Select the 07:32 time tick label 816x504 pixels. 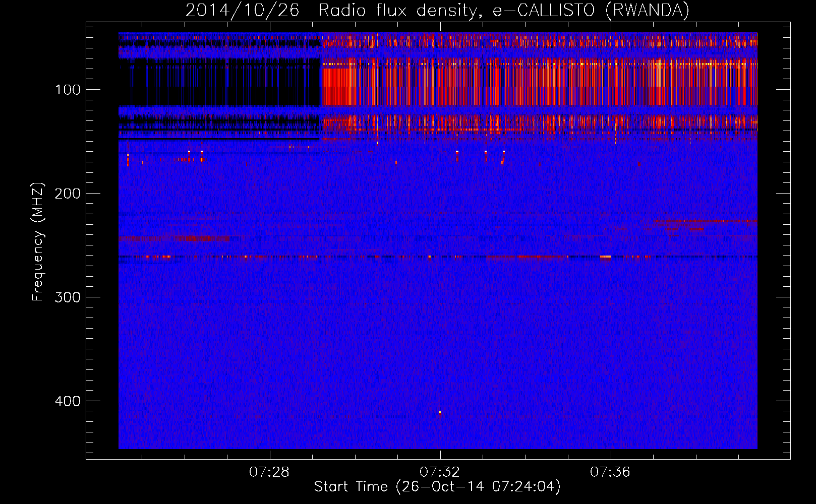point(440,472)
